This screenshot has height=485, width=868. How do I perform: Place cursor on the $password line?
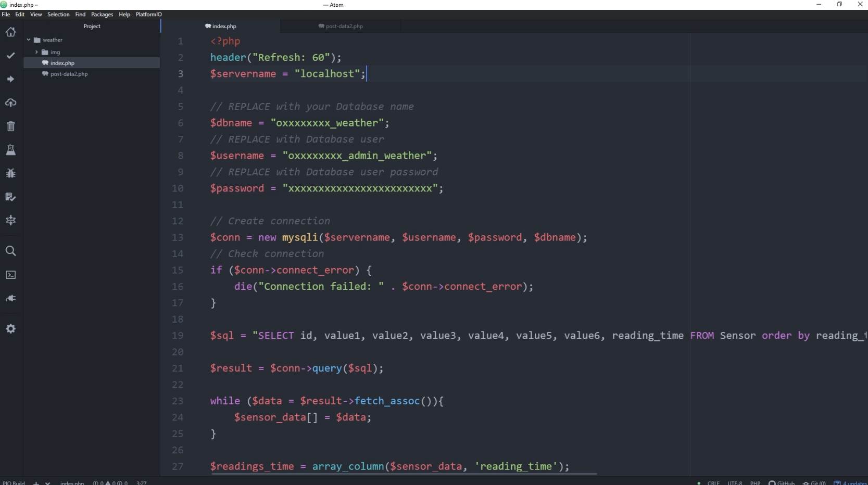[x=326, y=188]
